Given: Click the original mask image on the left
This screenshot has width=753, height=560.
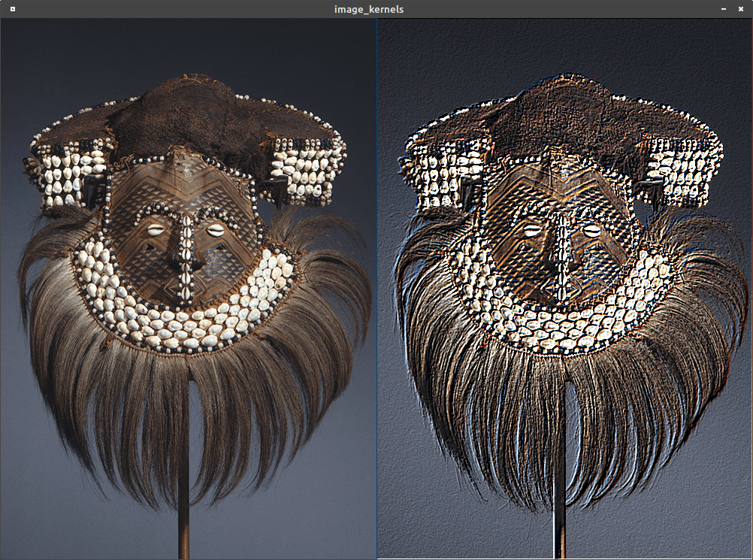Looking at the screenshot, I should pyautogui.click(x=188, y=289).
